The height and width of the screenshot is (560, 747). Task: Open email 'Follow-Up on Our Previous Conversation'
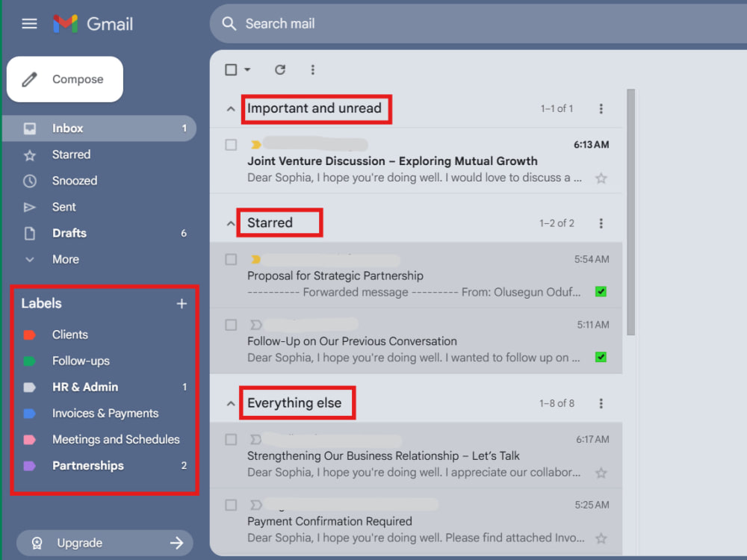416,341
